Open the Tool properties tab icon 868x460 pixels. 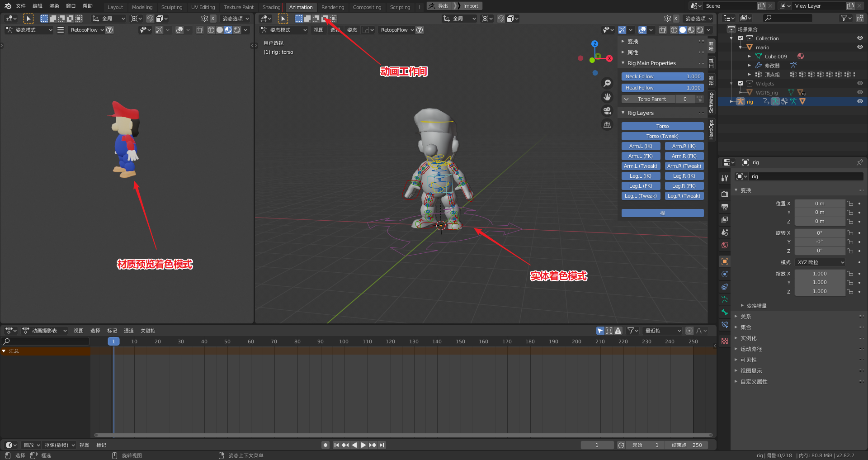(725, 178)
